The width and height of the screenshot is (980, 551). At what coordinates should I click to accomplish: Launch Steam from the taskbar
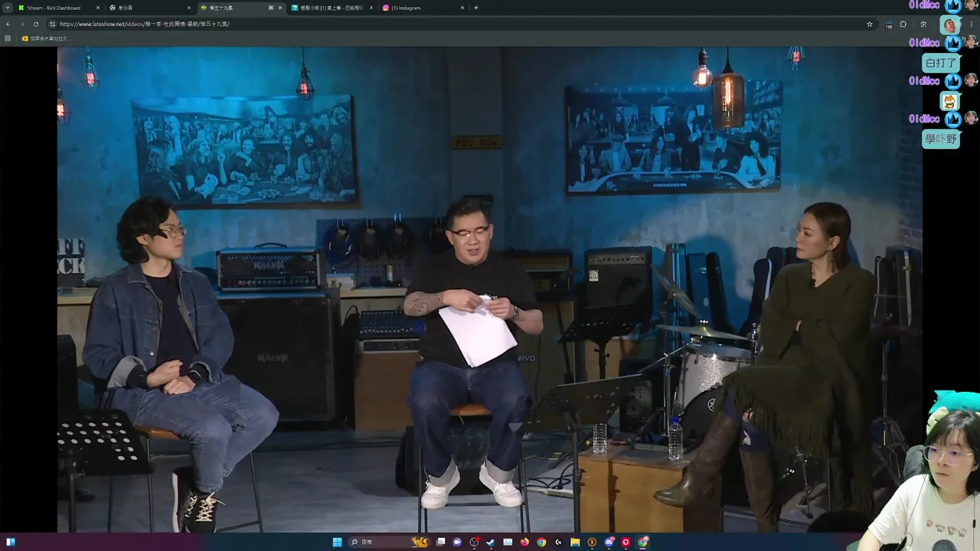pyautogui.click(x=491, y=542)
